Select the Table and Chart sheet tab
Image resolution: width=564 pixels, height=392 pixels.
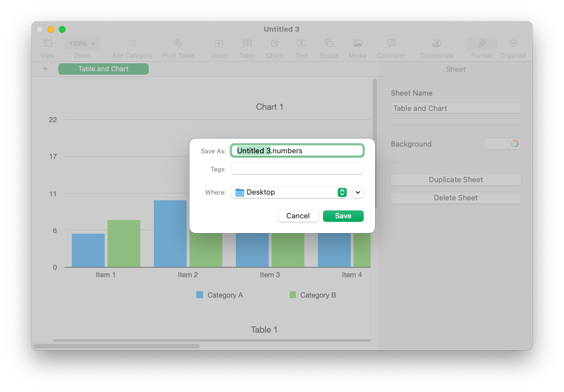104,69
